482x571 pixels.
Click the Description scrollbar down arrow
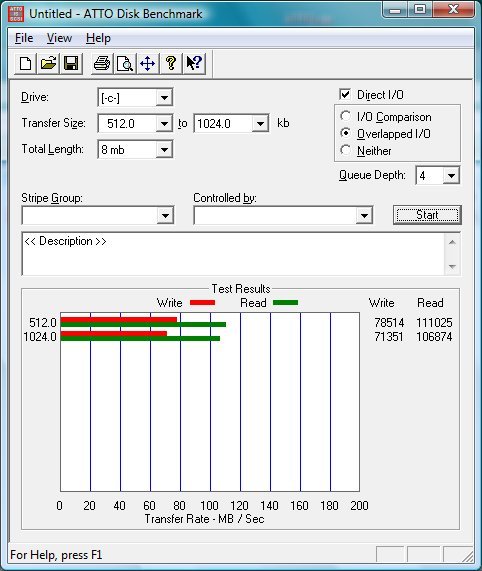452,267
